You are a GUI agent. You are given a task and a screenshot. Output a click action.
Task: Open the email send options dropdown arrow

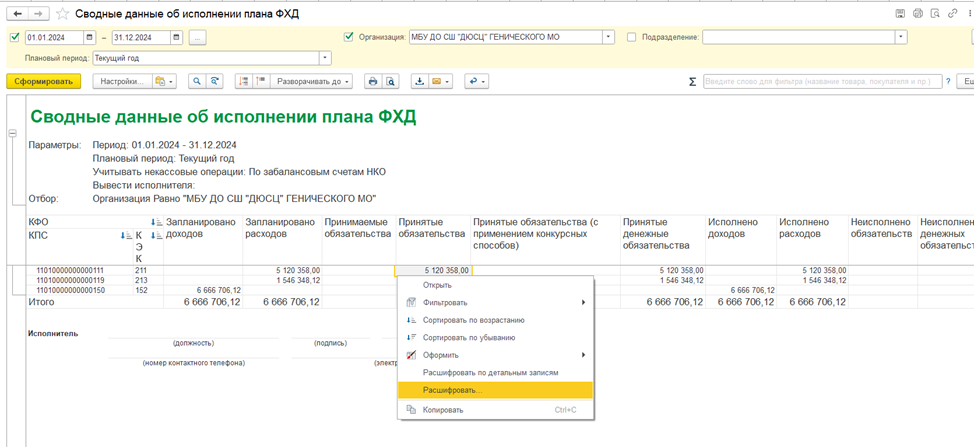pyautogui.click(x=447, y=81)
